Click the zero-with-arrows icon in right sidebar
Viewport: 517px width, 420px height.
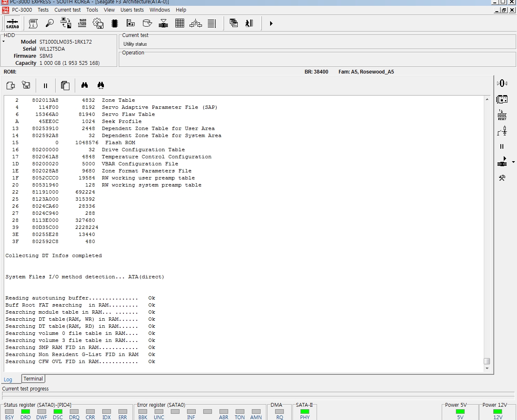click(502, 83)
